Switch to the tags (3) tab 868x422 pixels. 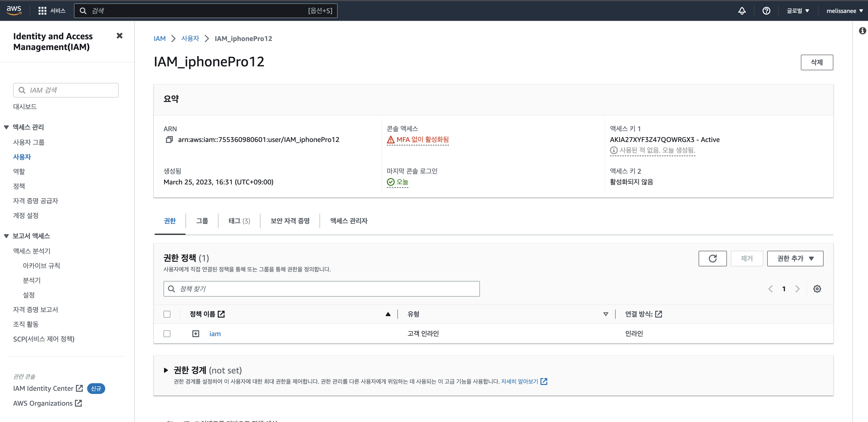(x=239, y=221)
